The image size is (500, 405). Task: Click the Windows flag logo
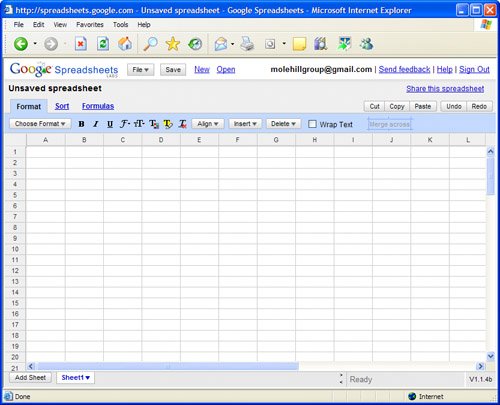point(486,24)
